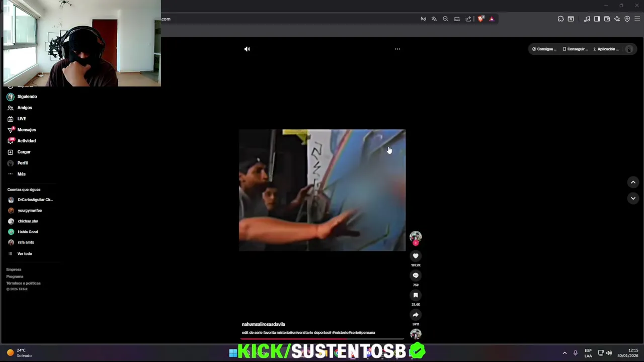The image size is (644, 362).
Task: Go to previous video with up chevron
Action: coord(633,183)
